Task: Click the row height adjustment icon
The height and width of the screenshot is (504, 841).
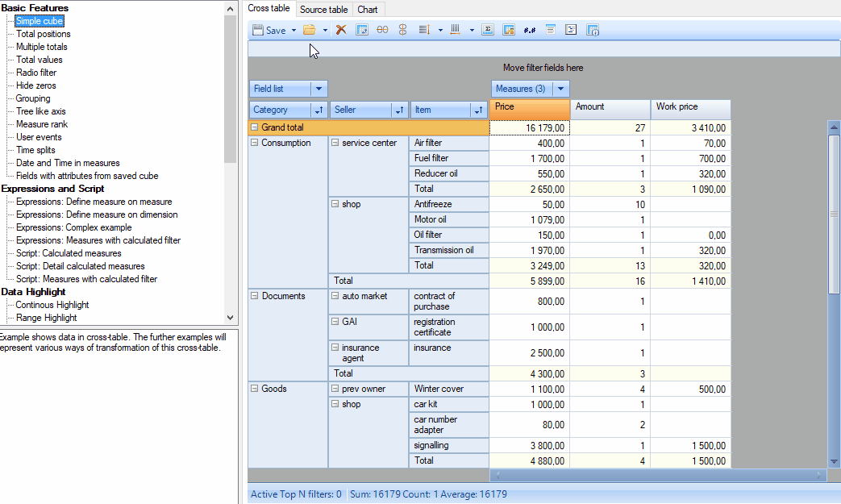Action: click(x=424, y=30)
